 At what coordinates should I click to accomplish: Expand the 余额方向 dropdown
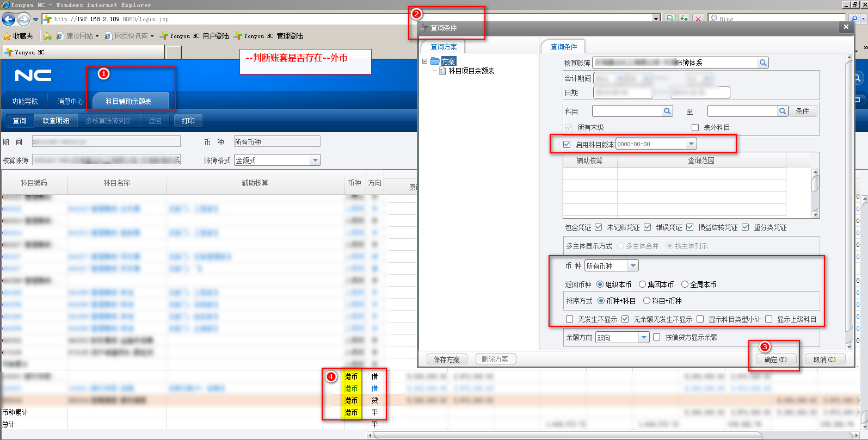point(644,337)
